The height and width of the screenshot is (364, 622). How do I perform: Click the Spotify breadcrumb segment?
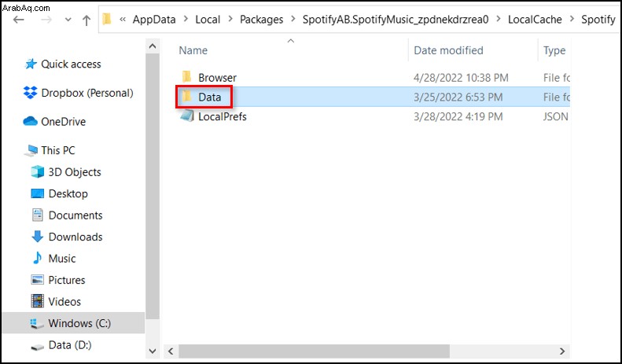click(x=598, y=20)
